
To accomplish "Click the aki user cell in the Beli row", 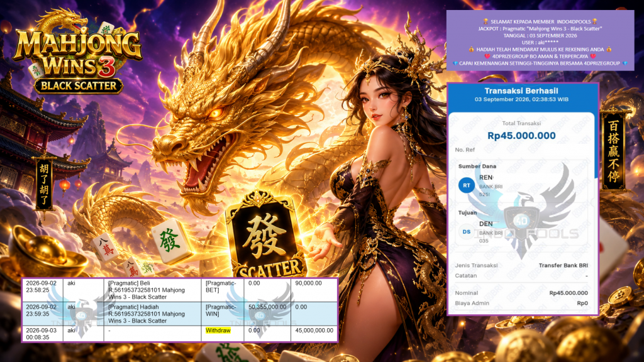I will [84, 290].
